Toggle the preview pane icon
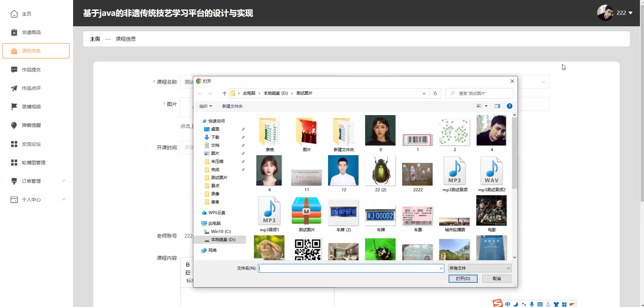644x307 pixels. [497, 106]
